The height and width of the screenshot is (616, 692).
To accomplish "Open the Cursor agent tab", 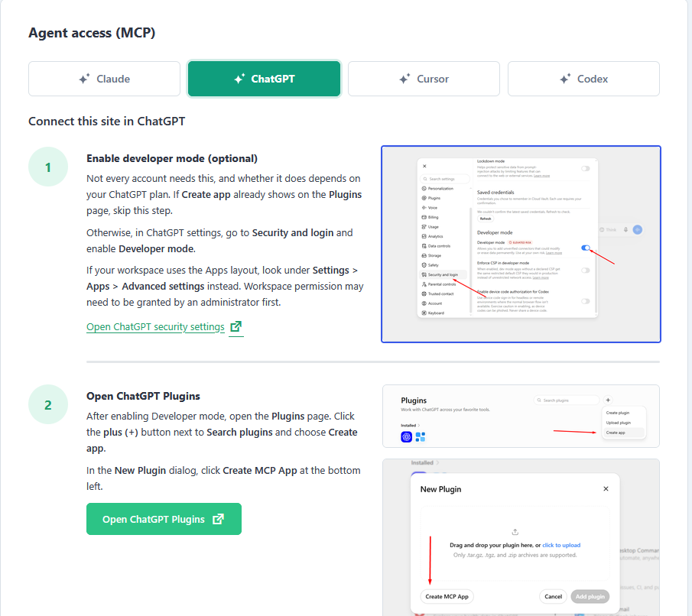I will [424, 79].
